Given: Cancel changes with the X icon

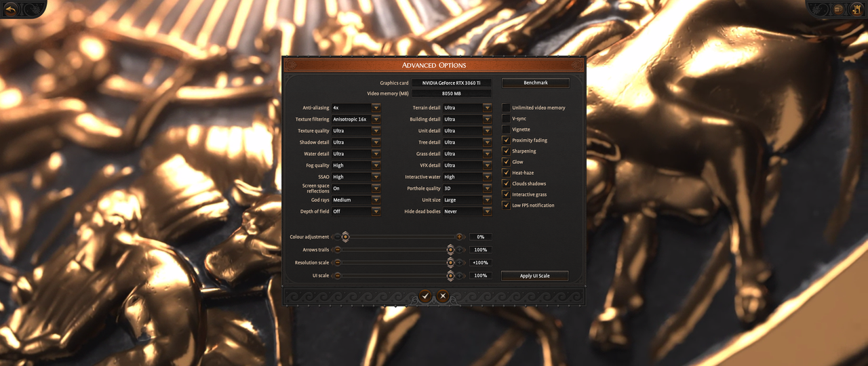Looking at the screenshot, I should tap(443, 296).
